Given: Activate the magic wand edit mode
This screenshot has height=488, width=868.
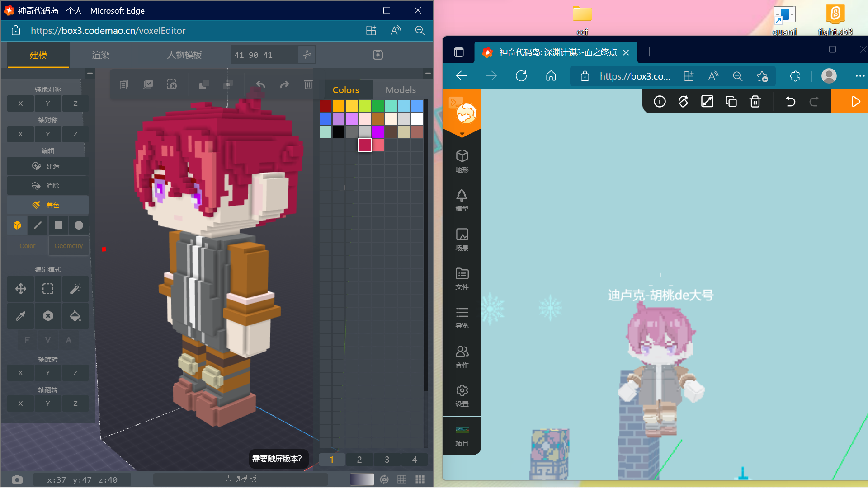Looking at the screenshot, I should tap(75, 289).
